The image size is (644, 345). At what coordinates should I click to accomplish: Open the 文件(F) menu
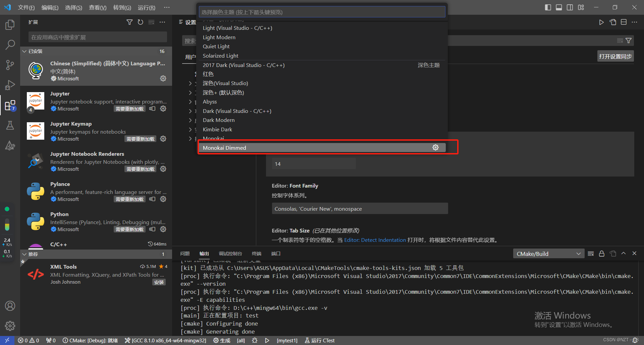(26, 7)
